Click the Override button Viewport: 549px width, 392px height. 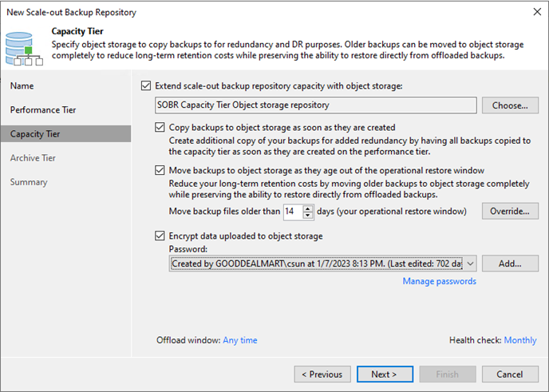pos(510,212)
